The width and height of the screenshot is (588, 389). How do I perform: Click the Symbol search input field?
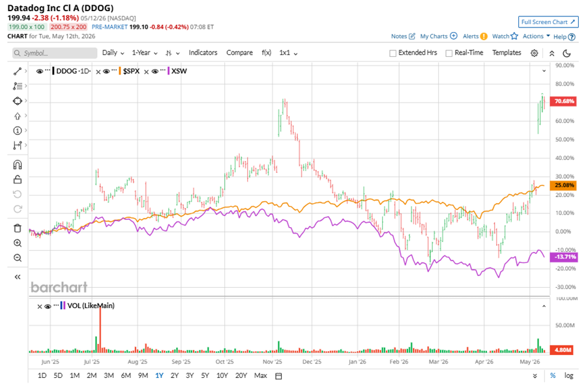pyautogui.click(x=55, y=53)
